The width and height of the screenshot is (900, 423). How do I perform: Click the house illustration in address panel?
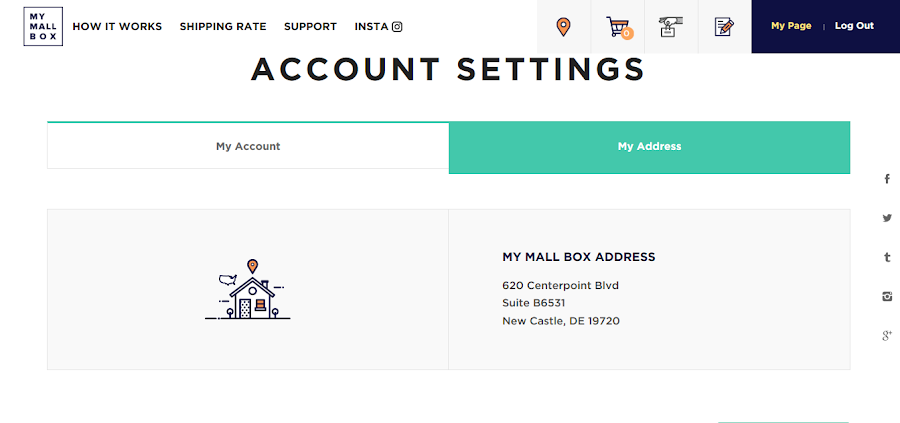[x=248, y=290]
